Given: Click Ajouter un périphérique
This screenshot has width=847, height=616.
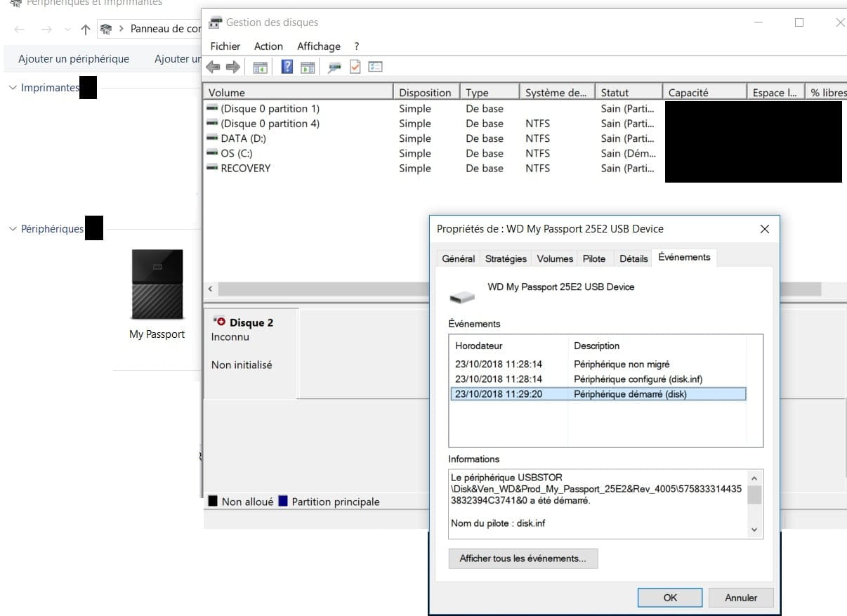Looking at the screenshot, I should [x=74, y=59].
